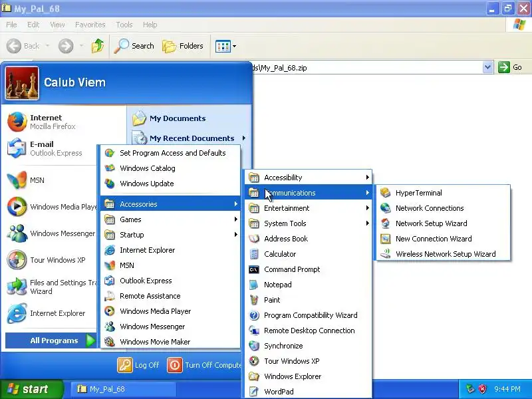This screenshot has height=399, width=532.
Task: Open Address Book from Accessories
Action: pos(308,239)
